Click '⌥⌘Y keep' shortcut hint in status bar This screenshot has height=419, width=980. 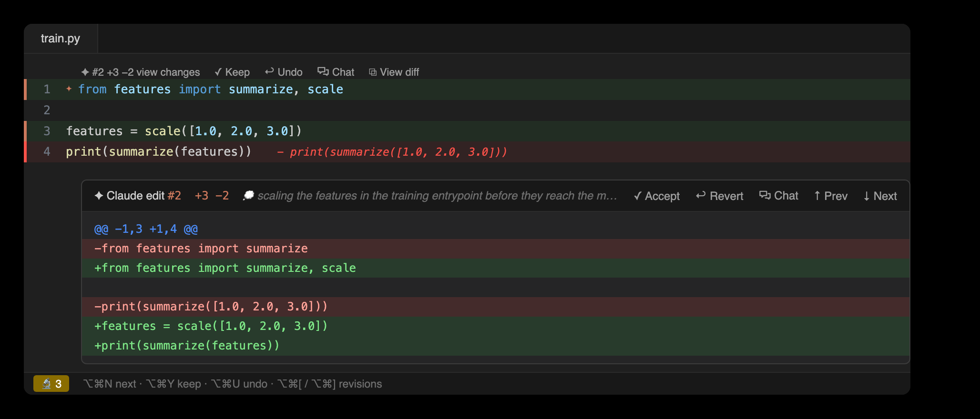tap(174, 384)
